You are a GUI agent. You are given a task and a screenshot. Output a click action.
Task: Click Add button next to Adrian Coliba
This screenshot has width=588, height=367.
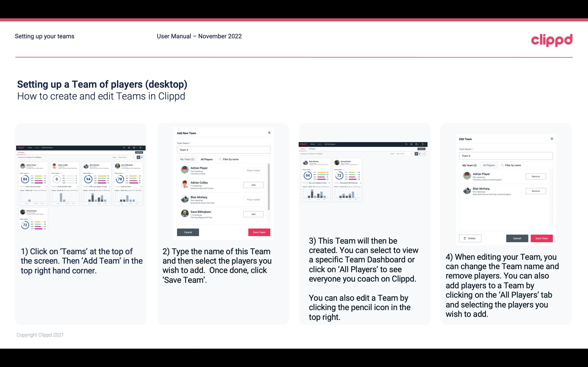coord(253,185)
